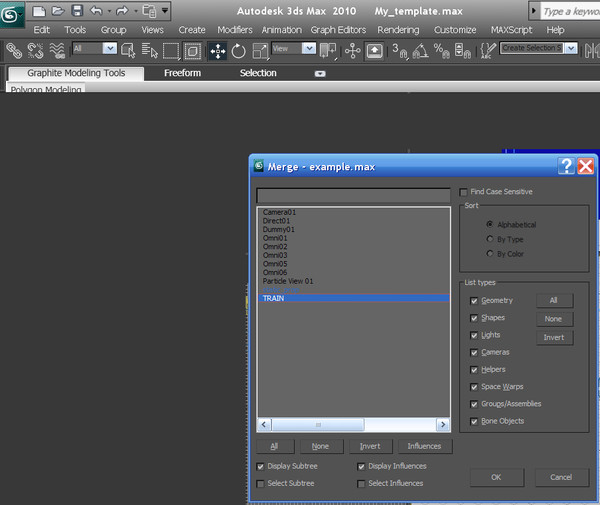Viewport: 600px width, 505px height.
Task: Select the Bind to Space Warp tool
Action: (57, 51)
